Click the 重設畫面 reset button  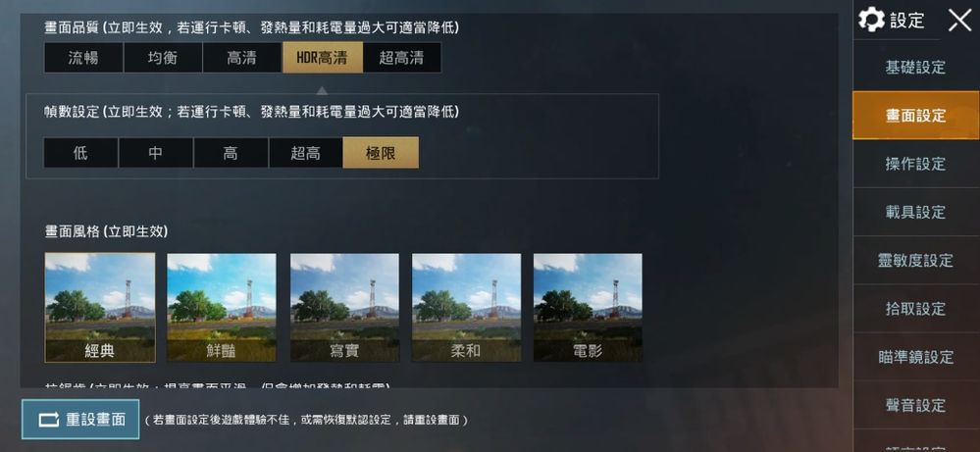(x=80, y=420)
